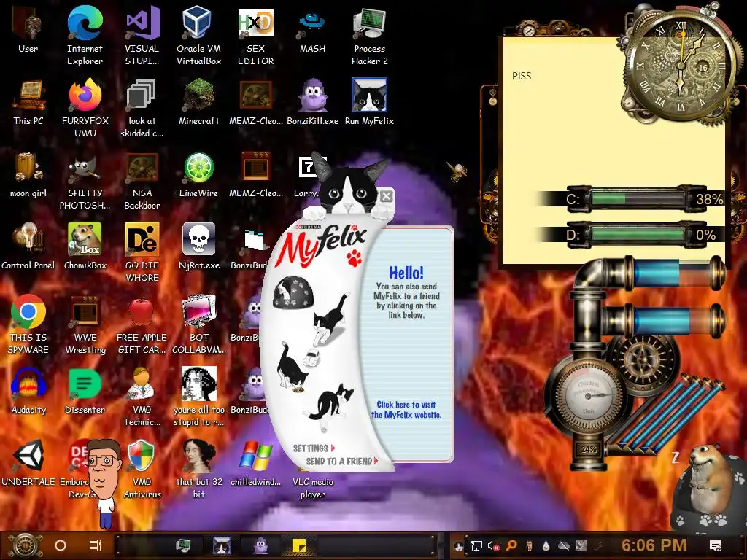The height and width of the screenshot is (560, 747).
Task: Click the steampunk analog clock gadget
Action: coord(681,65)
